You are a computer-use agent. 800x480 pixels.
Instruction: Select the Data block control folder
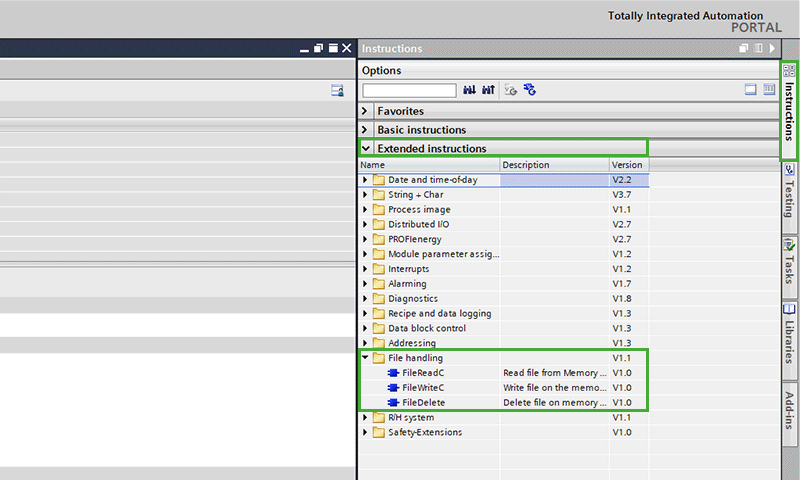427,328
